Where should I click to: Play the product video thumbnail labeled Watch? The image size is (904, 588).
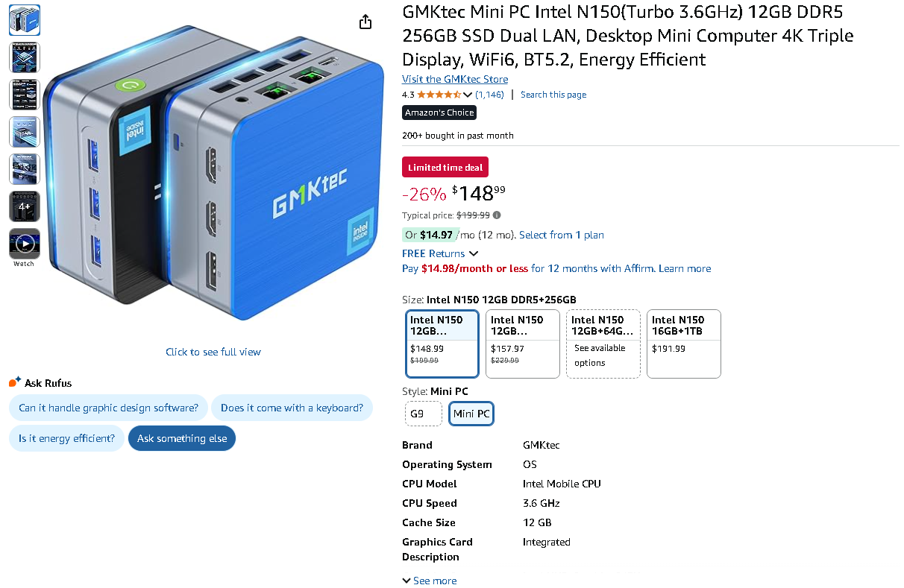click(x=25, y=244)
